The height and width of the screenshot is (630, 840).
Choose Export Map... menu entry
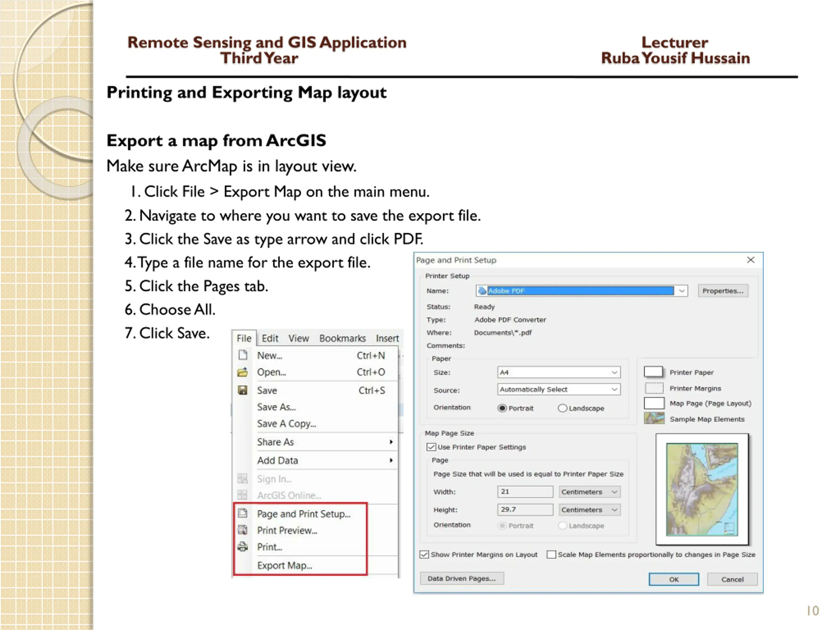315,565
